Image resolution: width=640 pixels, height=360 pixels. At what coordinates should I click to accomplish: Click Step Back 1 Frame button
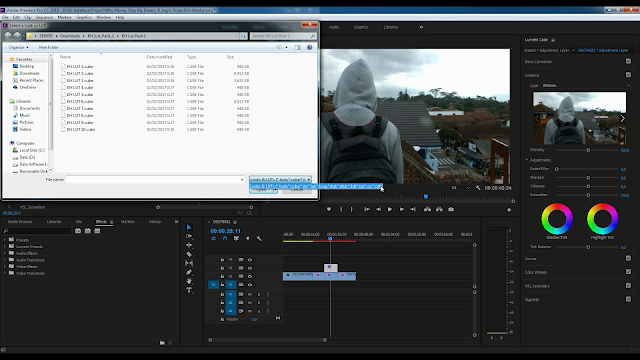pos(378,209)
